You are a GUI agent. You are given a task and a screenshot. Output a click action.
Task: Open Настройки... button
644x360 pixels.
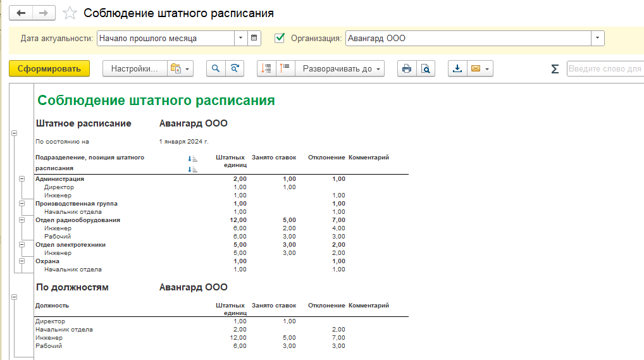135,68
